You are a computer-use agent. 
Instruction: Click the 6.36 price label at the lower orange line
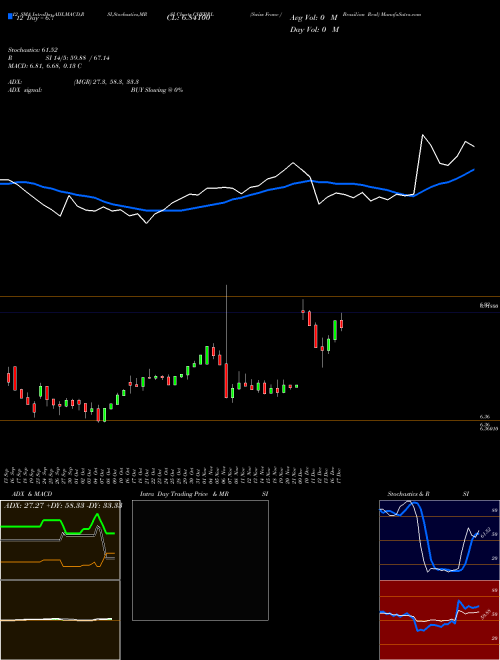485,417
